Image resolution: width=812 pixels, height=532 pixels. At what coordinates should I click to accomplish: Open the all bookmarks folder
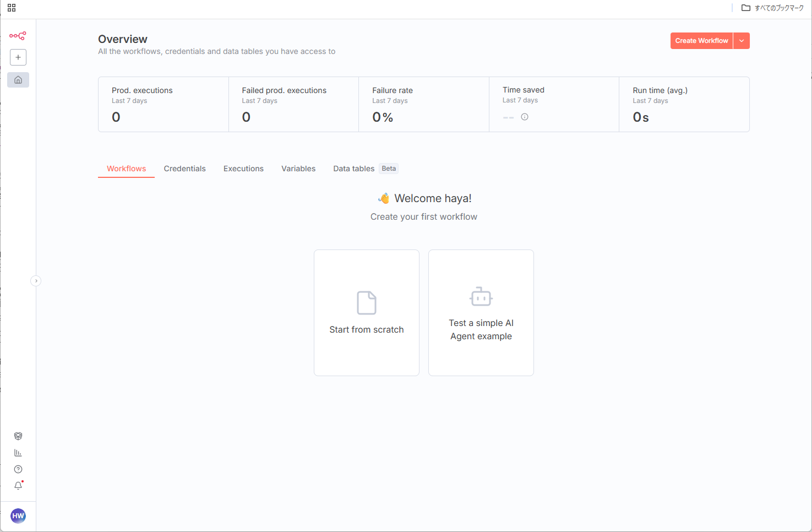point(772,8)
